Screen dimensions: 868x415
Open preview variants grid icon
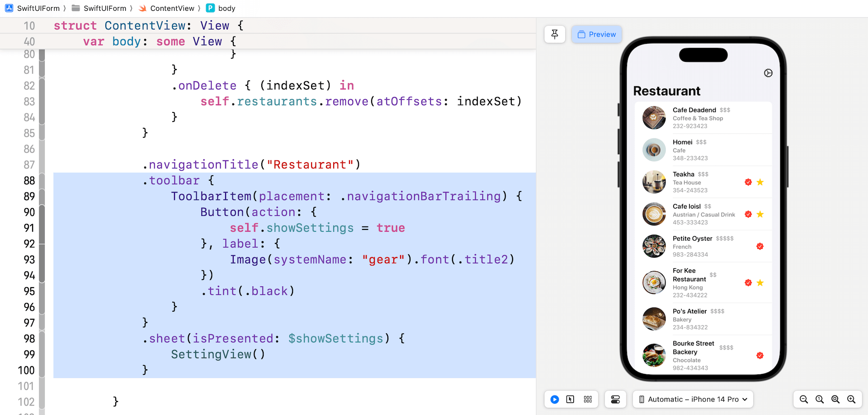588,399
